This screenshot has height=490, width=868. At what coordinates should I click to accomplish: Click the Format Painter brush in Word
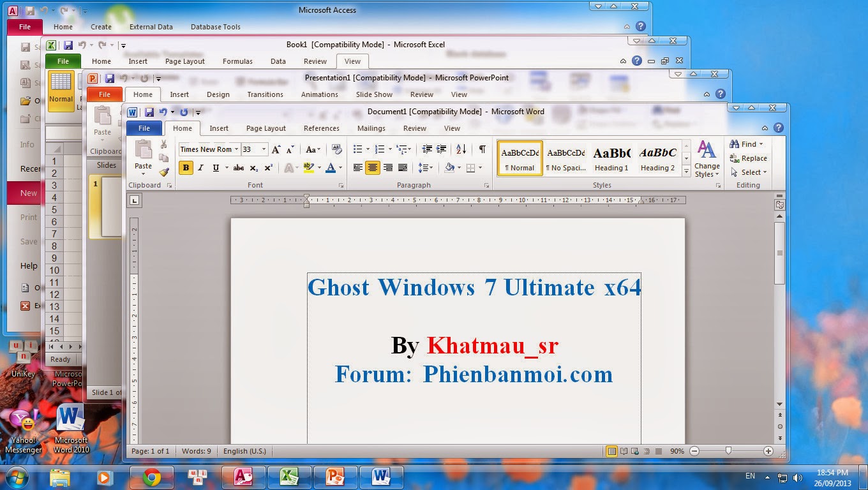coord(164,172)
